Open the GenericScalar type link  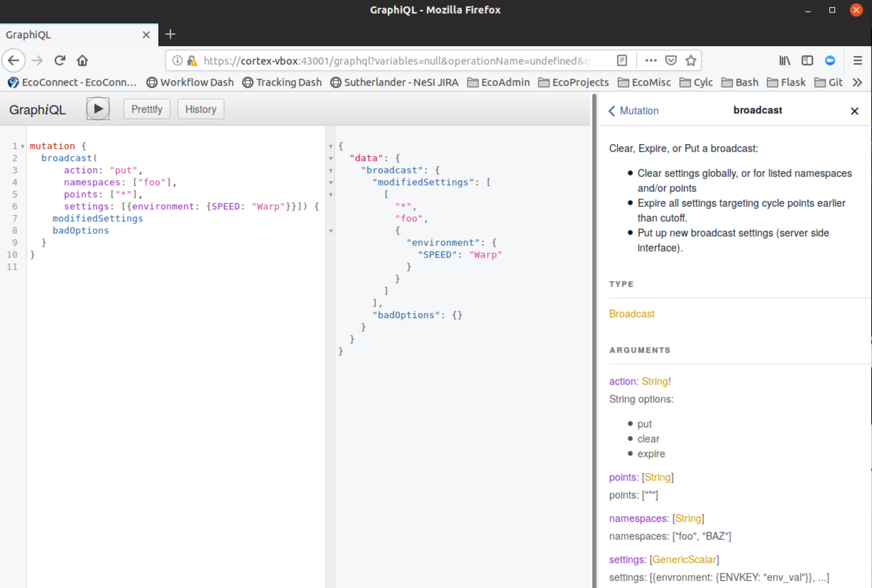(x=684, y=560)
